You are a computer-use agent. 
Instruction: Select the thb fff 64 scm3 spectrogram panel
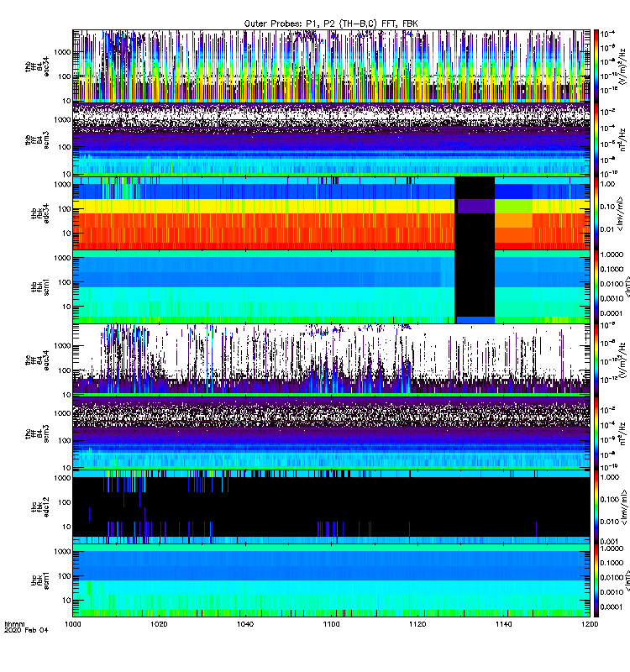[x=331, y=139]
